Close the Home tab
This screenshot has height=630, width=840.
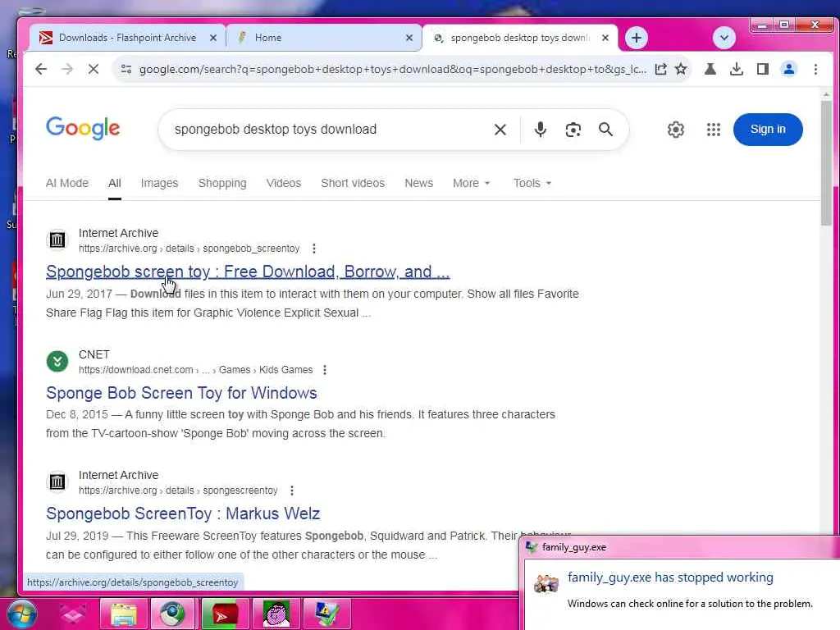point(409,38)
